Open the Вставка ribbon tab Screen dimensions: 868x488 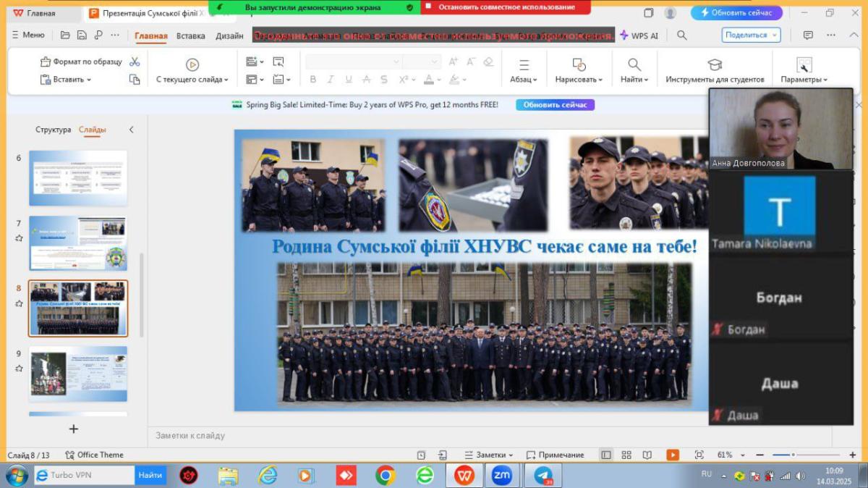pos(190,35)
